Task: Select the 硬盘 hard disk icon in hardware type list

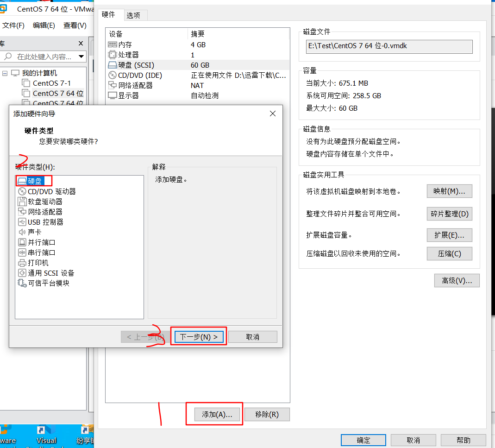Action: (x=22, y=181)
